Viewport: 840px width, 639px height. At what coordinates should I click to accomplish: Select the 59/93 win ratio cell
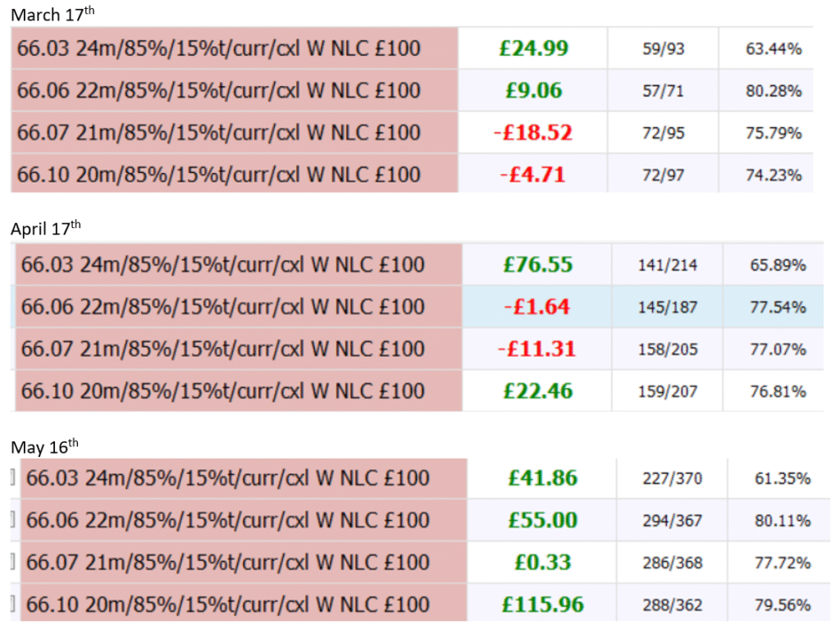coord(663,49)
